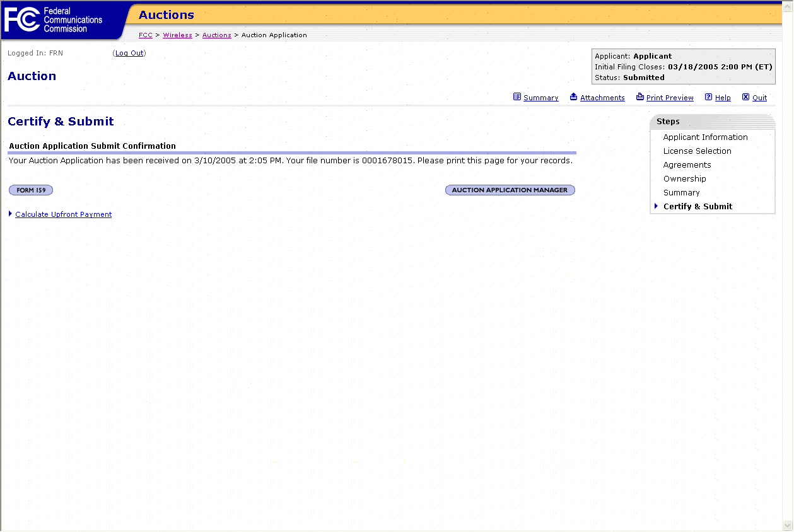This screenshot has height=532, width=794.
Task: Click the Log Out link
Action: tap(129, 53)
